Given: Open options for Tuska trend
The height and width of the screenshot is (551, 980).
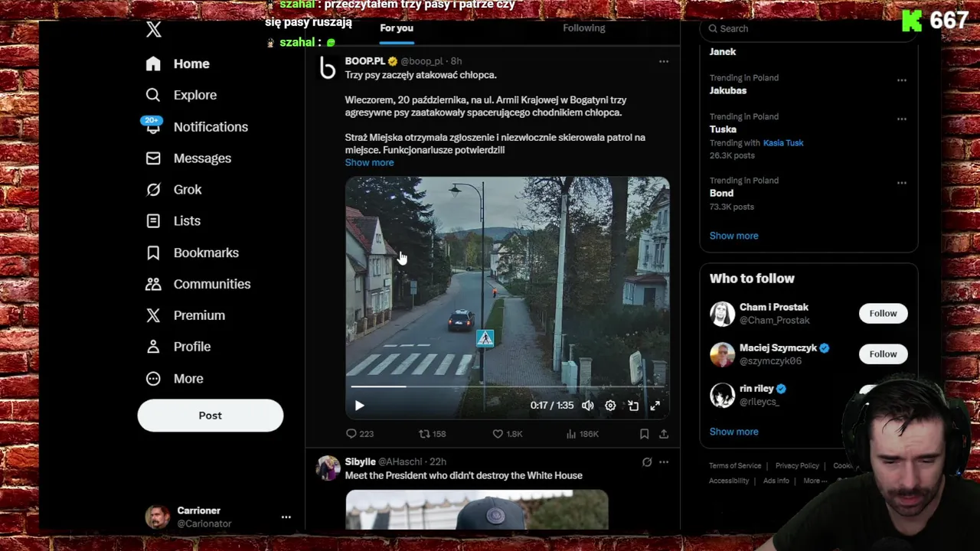Looking at the screenshot, I should tap(902, 119).
